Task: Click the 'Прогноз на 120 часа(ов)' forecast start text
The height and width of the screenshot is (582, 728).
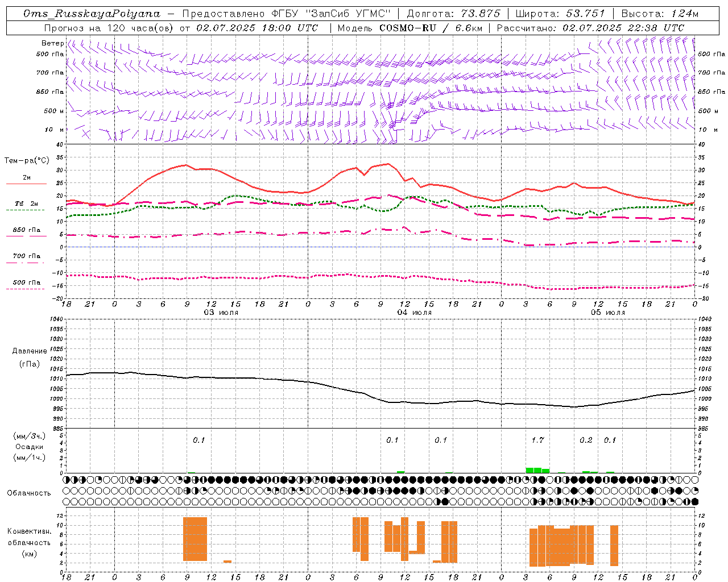Action: pyautogui.click(x=110, y=28)
